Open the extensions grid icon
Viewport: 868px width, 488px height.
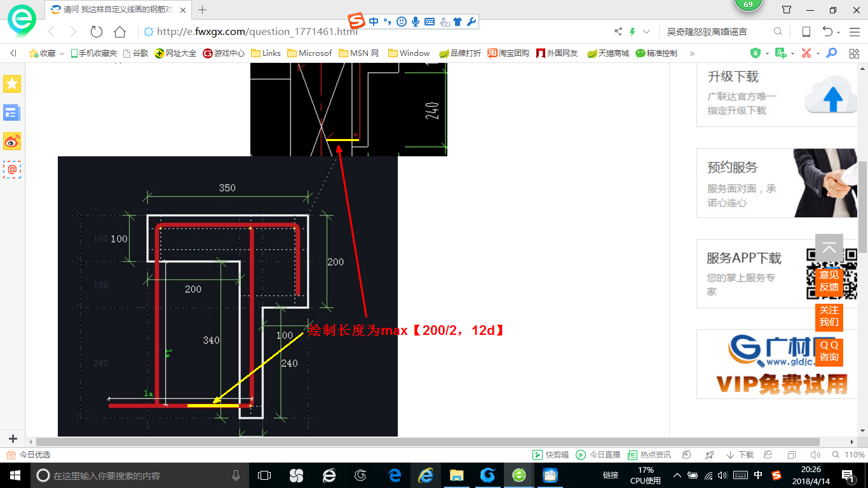pos(854,53)
